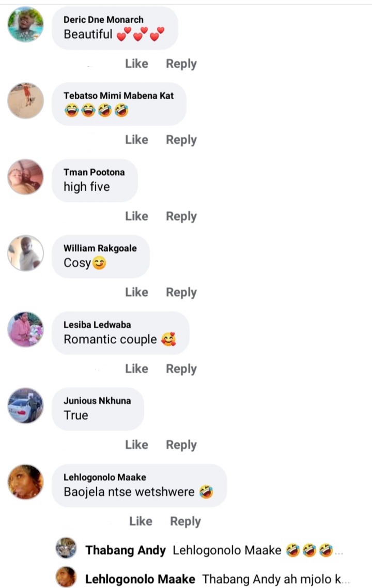
Task: View Lesiba Ledwaba's avatar
Action: pyautogui.click(x=25, y=329)
